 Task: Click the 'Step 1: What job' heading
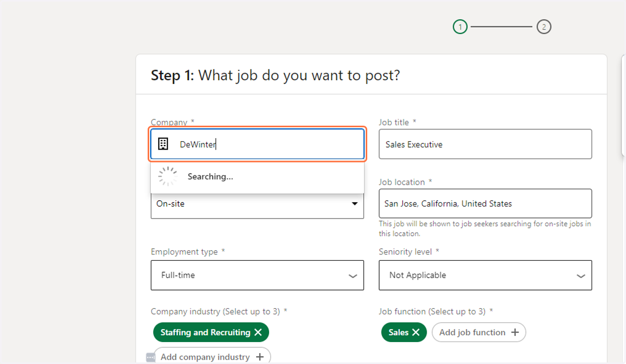(275, 76)
